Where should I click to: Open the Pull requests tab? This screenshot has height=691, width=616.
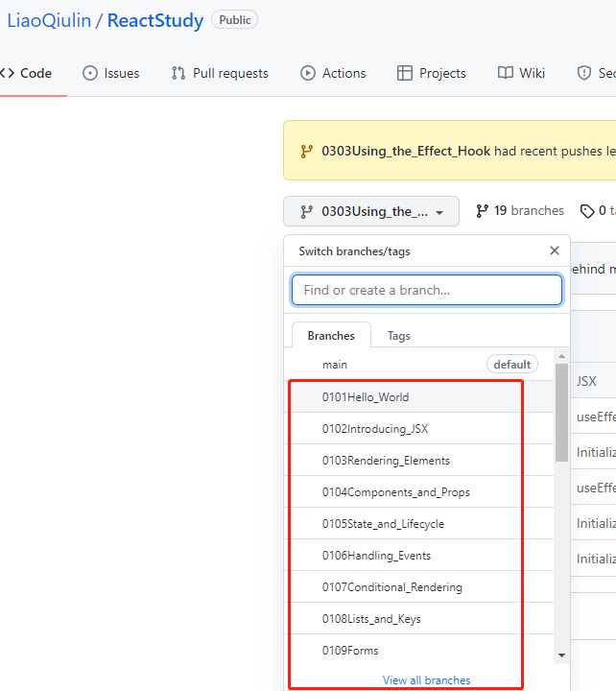(220, 73)
